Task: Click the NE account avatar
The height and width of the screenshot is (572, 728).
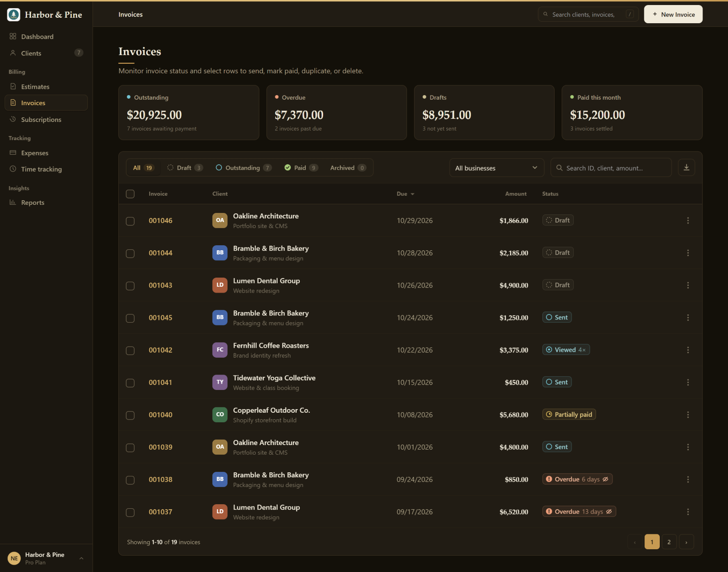Action: click(14, 558)
